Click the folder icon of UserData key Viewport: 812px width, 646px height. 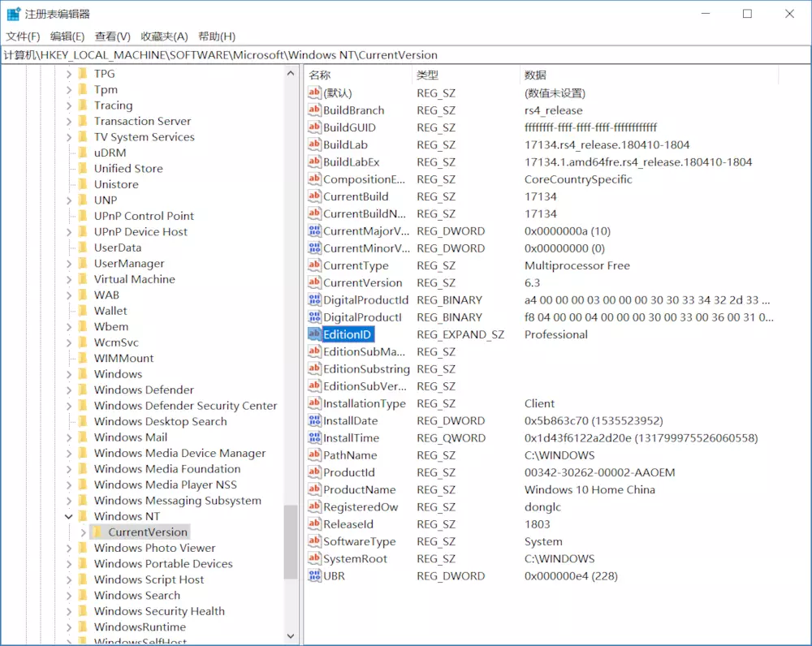pos(83,248)
